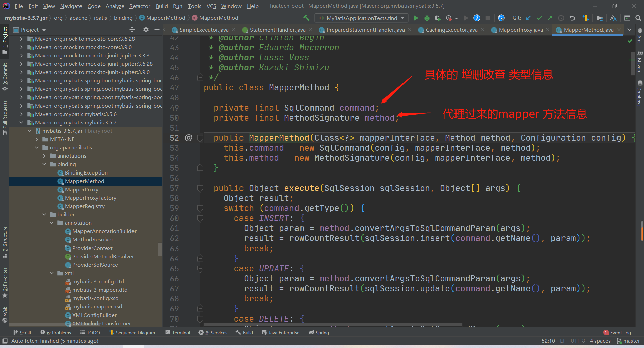Open the Maven side panel
The image size is (644, 348).
click(x=639, y=61)
